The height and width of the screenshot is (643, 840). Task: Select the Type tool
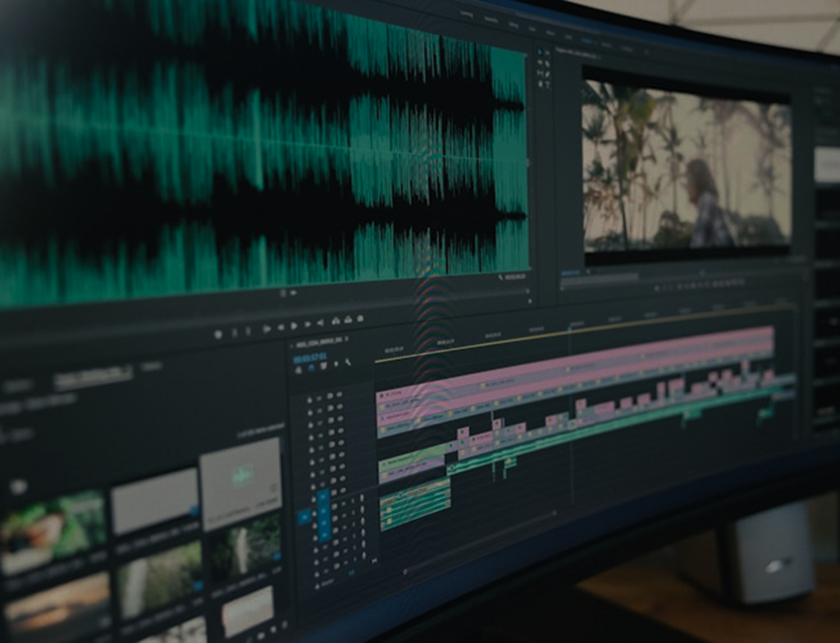(x=547, y=84)
